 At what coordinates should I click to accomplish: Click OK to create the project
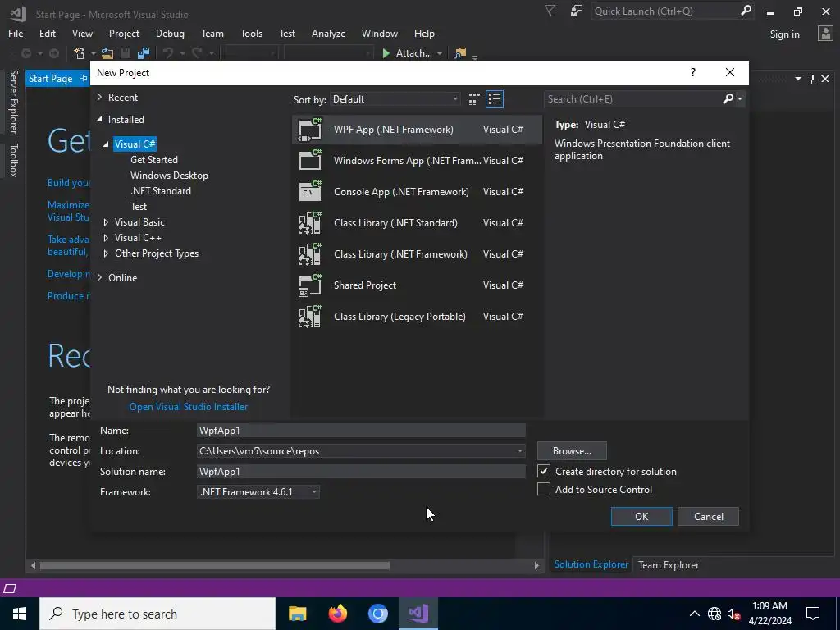tap(641, 517)
